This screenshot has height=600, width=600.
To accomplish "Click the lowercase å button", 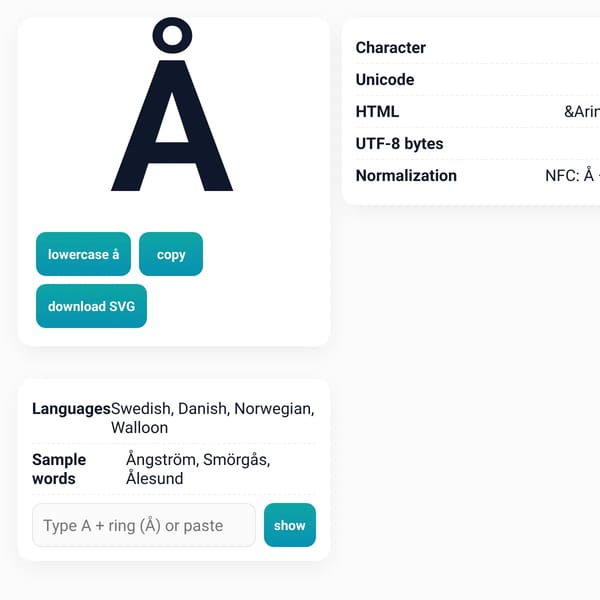I will 83,254.
